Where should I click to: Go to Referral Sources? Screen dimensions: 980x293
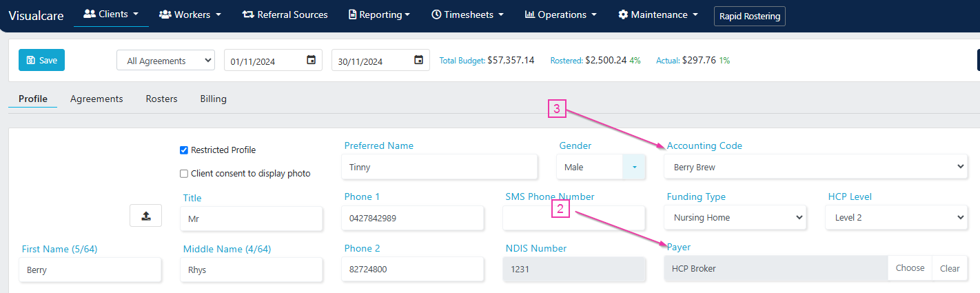coord(285,14)
